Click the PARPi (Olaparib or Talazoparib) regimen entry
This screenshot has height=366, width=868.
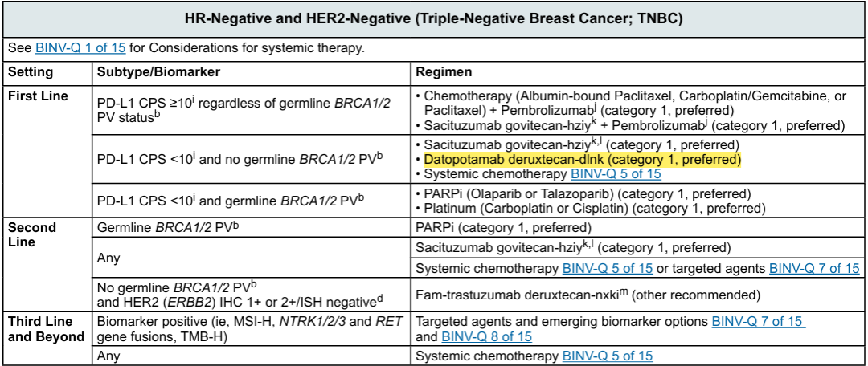click(x=583, y=194)
